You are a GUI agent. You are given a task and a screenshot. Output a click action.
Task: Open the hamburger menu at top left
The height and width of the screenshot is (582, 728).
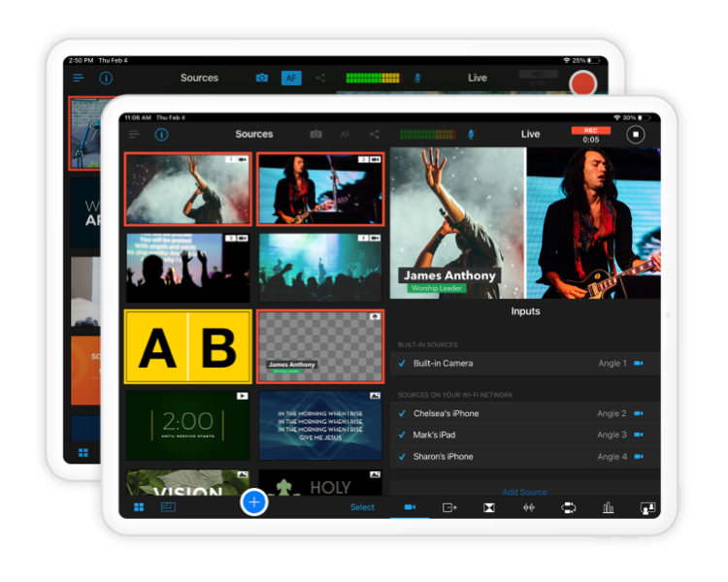[x=134, y=134]
